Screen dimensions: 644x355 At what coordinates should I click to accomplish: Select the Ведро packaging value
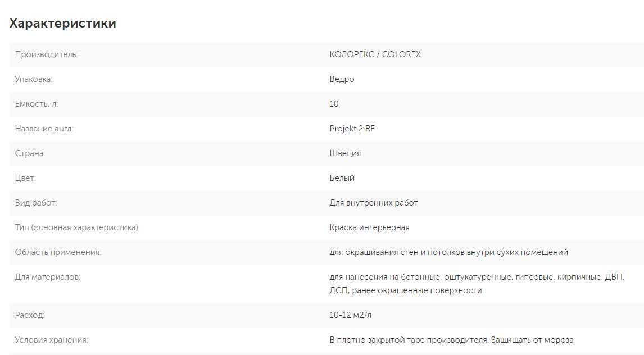click(x=342, y=79)
